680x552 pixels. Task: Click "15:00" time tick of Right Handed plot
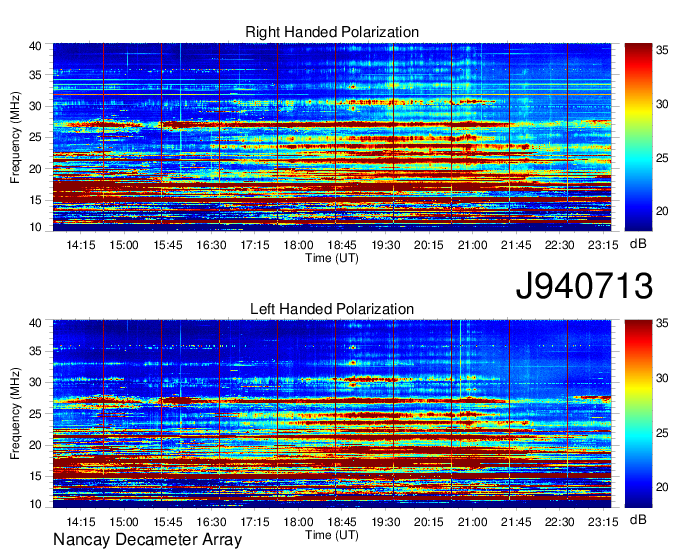(x=124, y=245)
